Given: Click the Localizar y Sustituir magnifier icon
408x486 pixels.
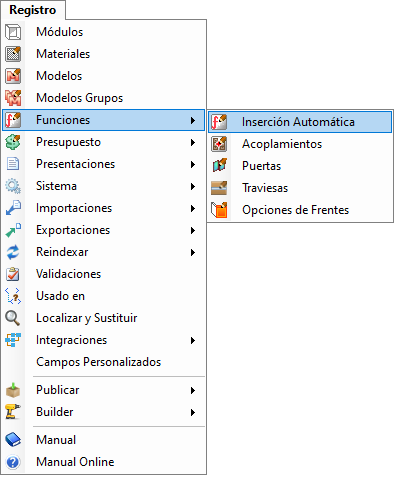Looking at the screenshot, I should click(13, 318).
